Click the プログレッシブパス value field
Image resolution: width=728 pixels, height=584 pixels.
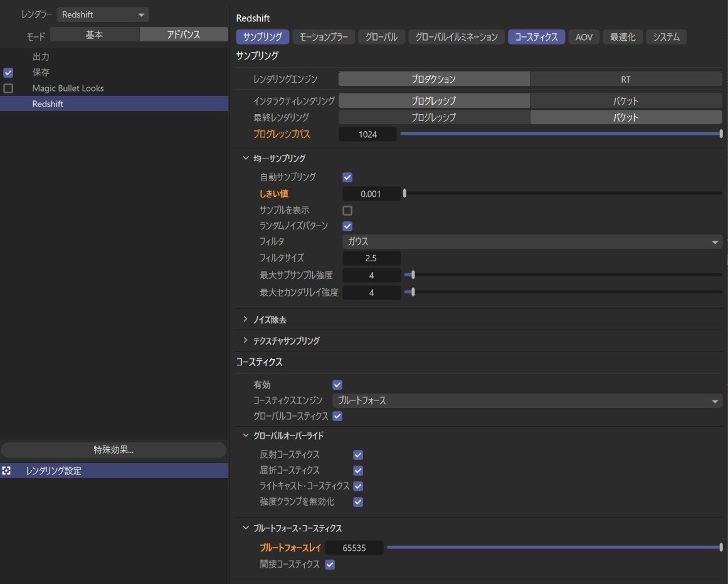[367, 134]
